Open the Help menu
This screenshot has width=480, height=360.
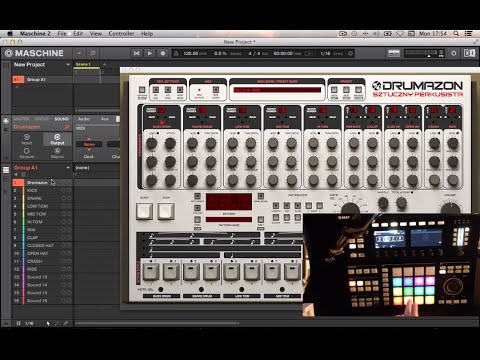(147, 34)
